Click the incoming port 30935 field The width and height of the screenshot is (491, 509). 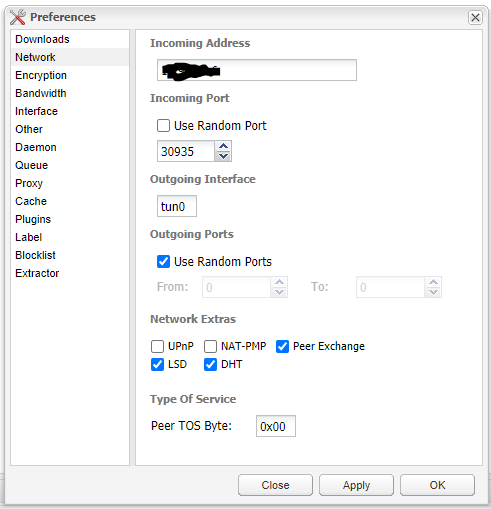pos(186,151)
